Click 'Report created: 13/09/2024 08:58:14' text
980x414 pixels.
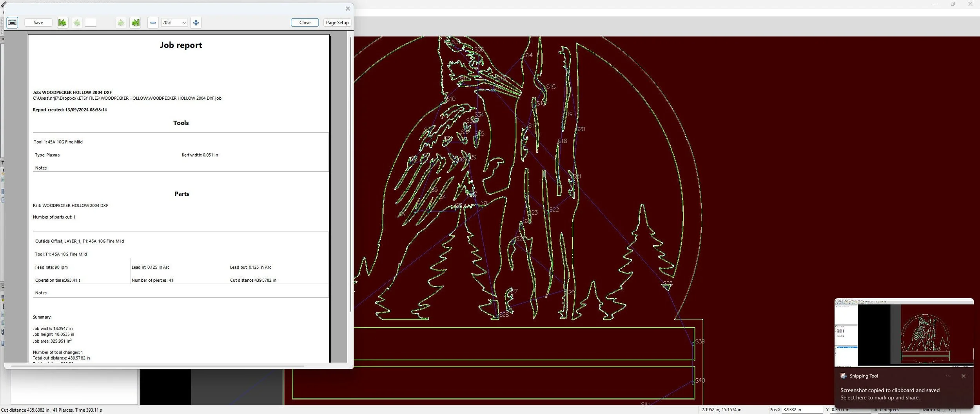click(70, 110)
